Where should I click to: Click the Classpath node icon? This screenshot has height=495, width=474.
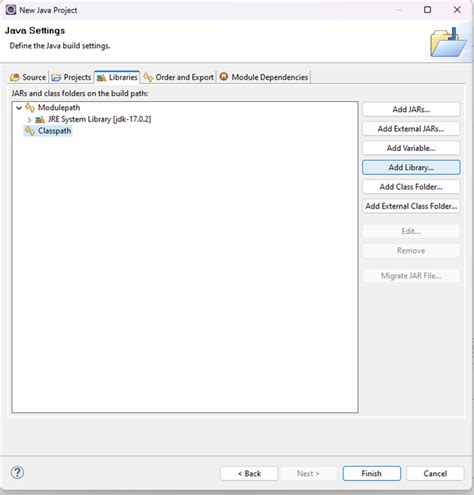click(30, 131)
